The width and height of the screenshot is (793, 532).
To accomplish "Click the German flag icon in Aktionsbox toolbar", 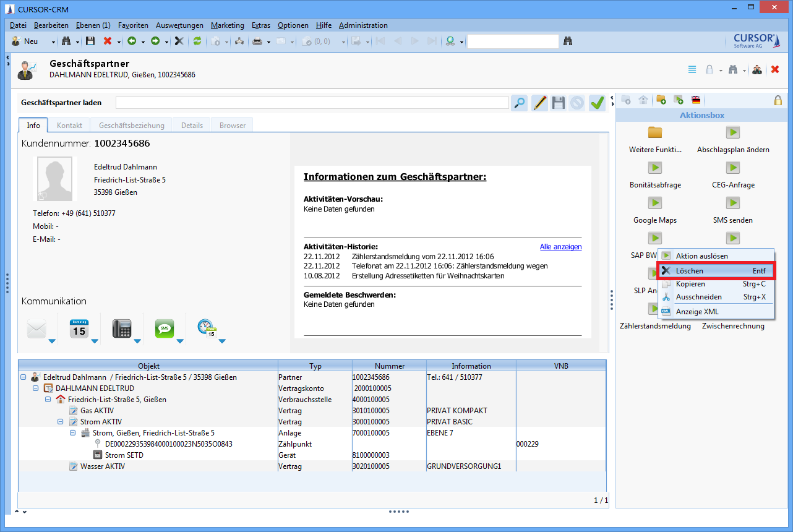I will (696, 100).
